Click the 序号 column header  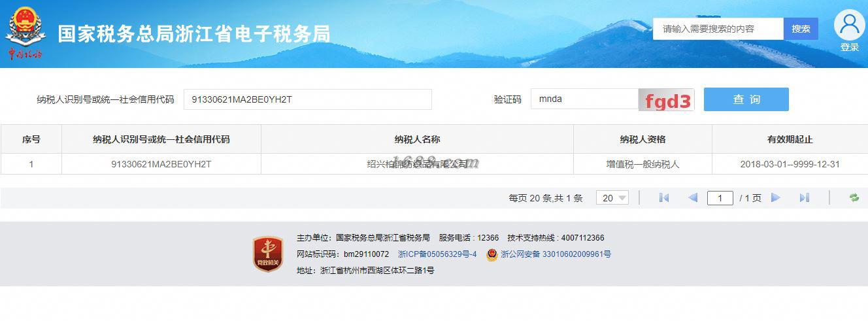click(31, 139)
